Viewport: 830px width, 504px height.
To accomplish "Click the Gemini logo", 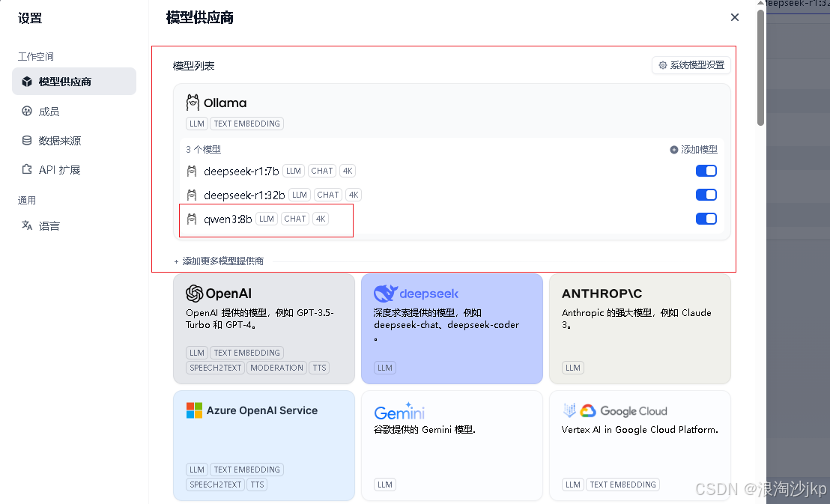I will pyautogui.click(x=399, y=411).
